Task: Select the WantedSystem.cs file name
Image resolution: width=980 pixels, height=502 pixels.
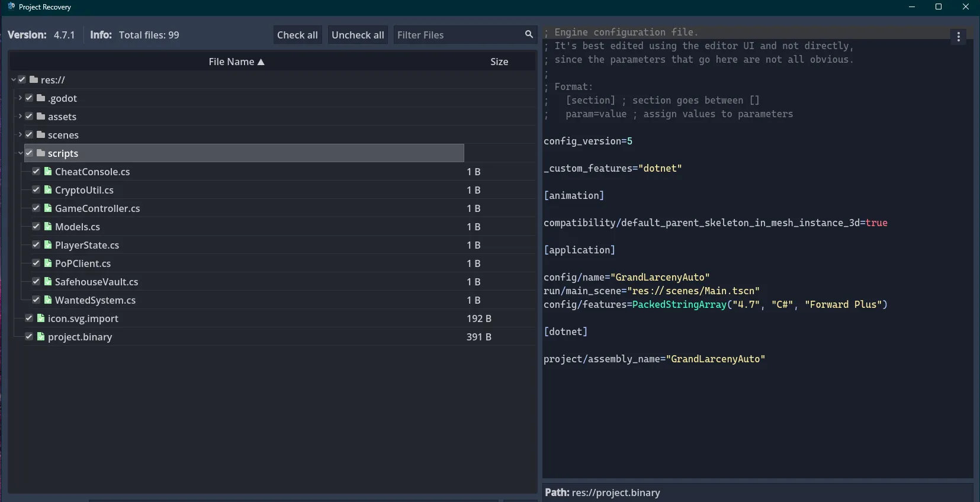Action: click(95, 300)
